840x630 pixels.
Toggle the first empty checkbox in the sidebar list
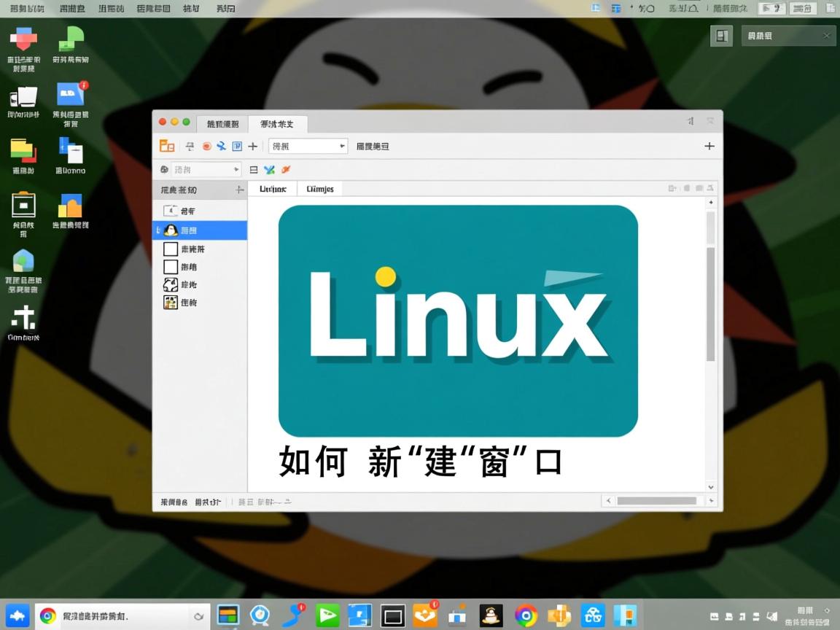170,249
